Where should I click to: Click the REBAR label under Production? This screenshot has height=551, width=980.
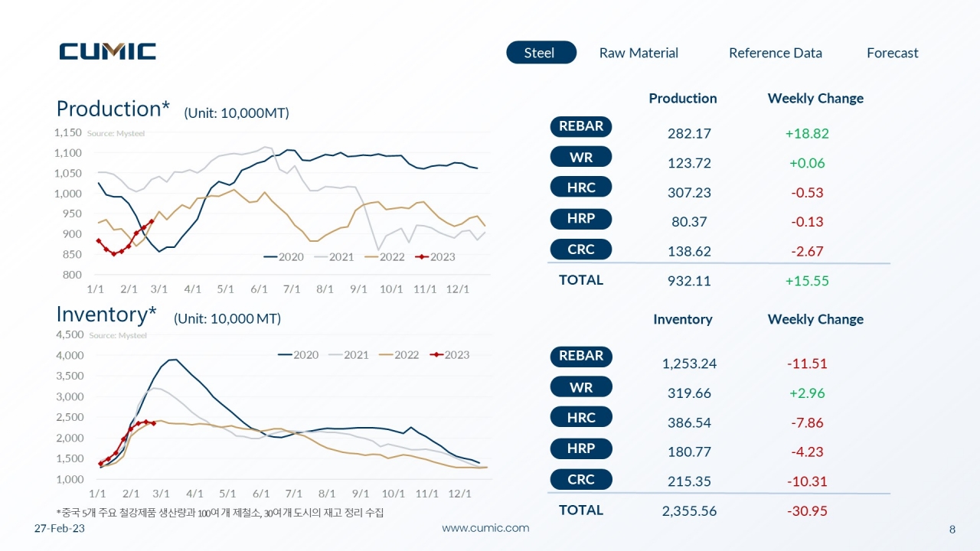coord(581,126)
